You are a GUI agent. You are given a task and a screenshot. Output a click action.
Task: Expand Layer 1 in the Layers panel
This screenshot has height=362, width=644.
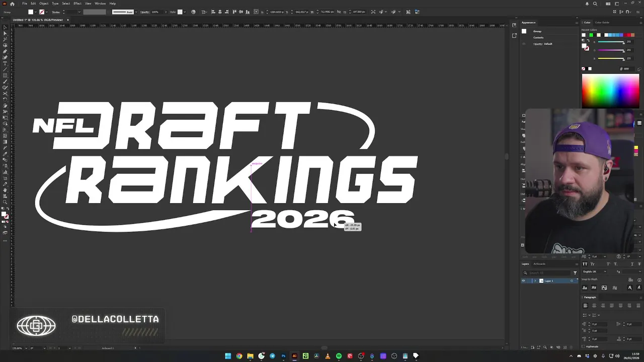click(535, 281)
